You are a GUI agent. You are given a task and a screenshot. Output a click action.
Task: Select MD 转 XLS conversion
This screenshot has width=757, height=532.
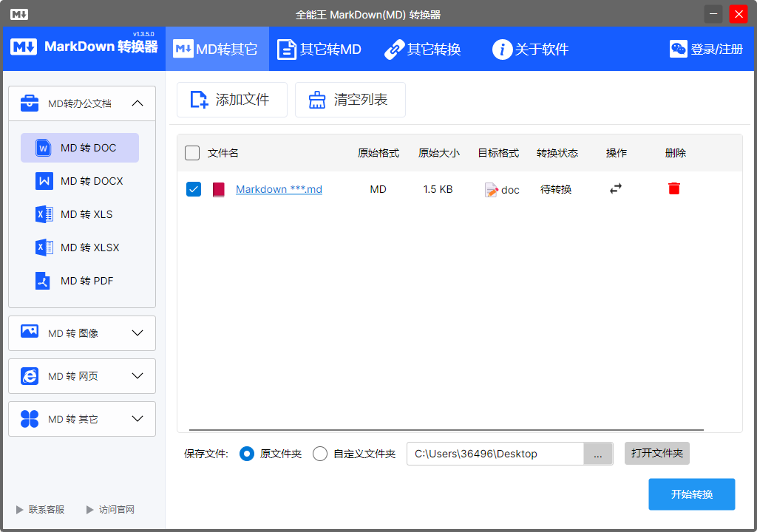80,214
